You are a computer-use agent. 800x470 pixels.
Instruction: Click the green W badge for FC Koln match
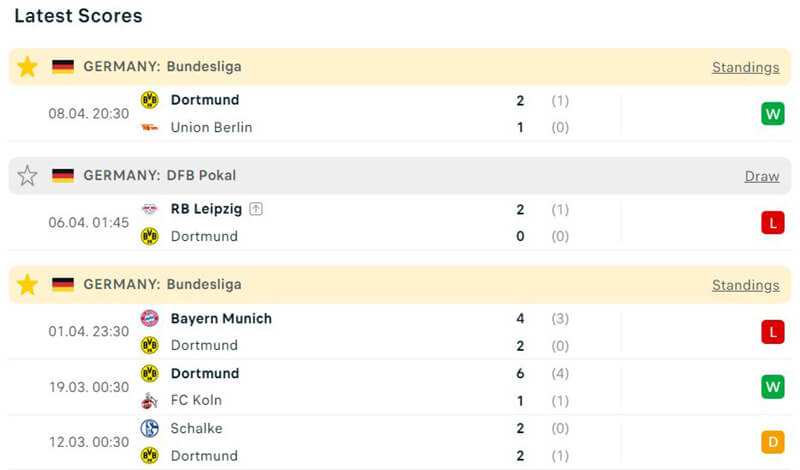coord(772,386)
